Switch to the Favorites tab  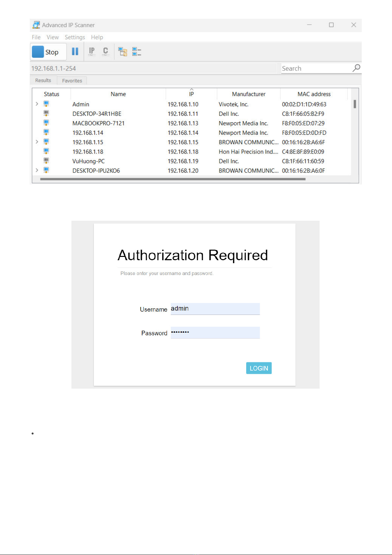coord(72,81)
